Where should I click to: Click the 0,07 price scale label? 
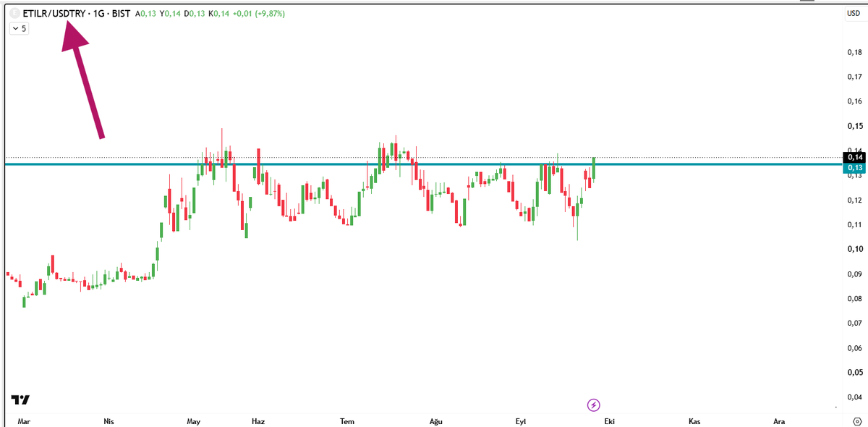point(854,323)
